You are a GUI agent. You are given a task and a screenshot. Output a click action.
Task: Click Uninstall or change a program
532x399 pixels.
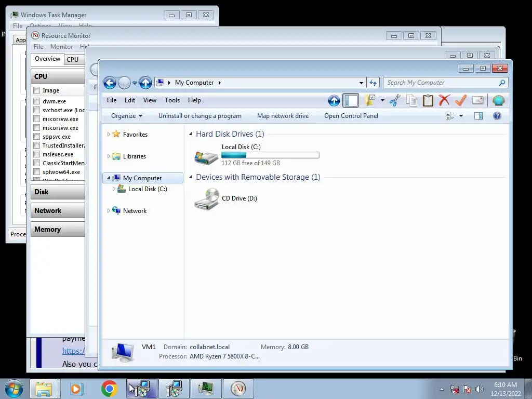point(200,116)
